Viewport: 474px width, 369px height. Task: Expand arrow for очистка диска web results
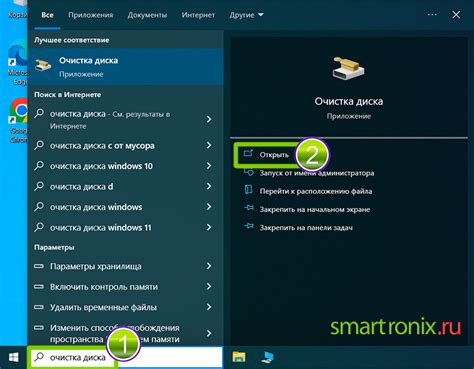(209, 119)
